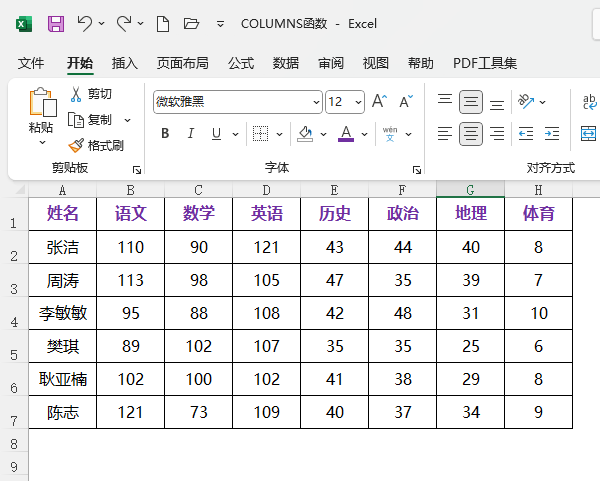Click the Open folder icon
The image size is (600, 481).
[x=191, y=24]
